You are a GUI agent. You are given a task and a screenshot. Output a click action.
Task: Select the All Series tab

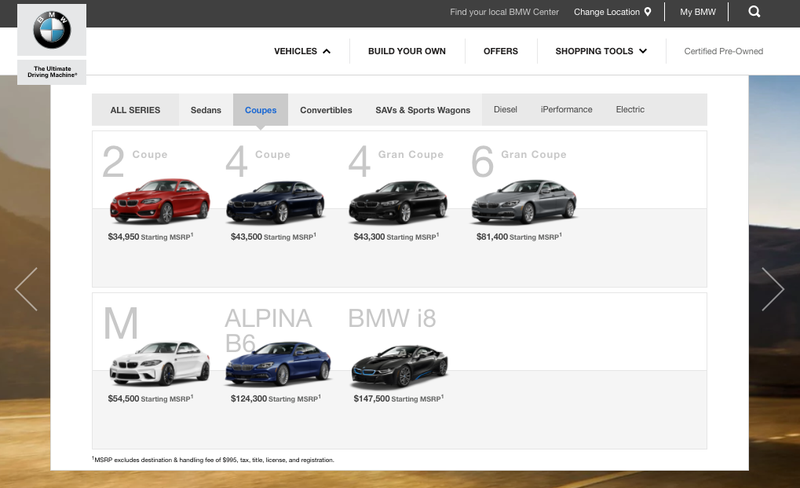click(x=135, y=110)
